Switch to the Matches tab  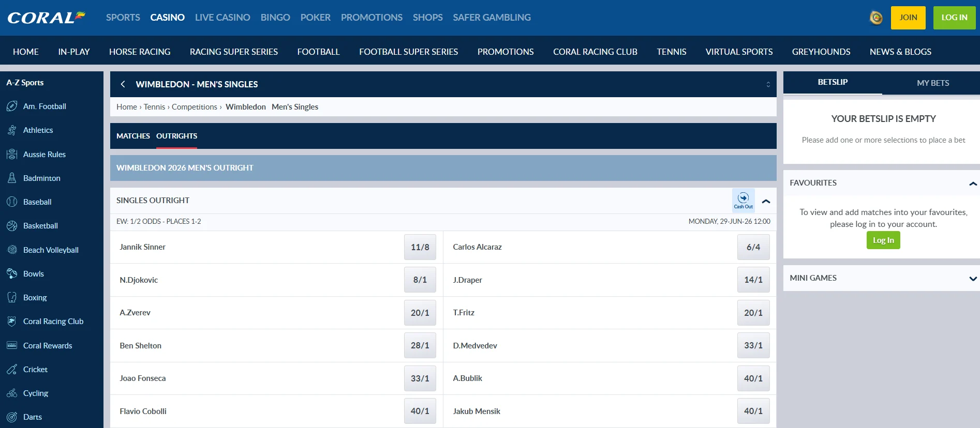(x=133, y=136)
